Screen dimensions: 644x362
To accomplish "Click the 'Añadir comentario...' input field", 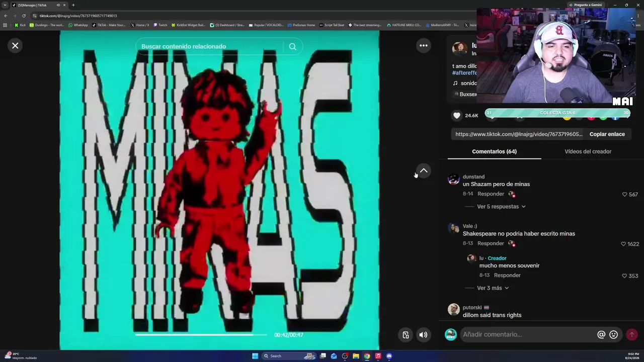I will [527, 334].
